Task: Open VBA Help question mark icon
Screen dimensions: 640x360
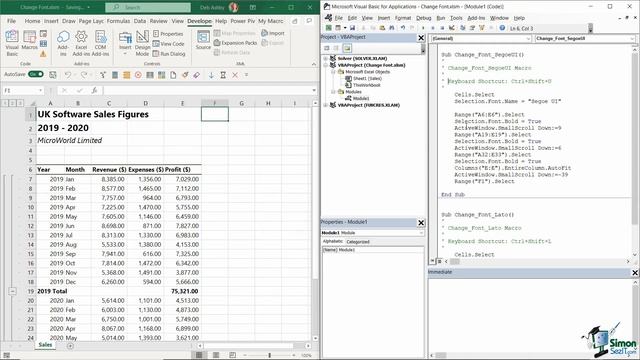Action: 502,28
